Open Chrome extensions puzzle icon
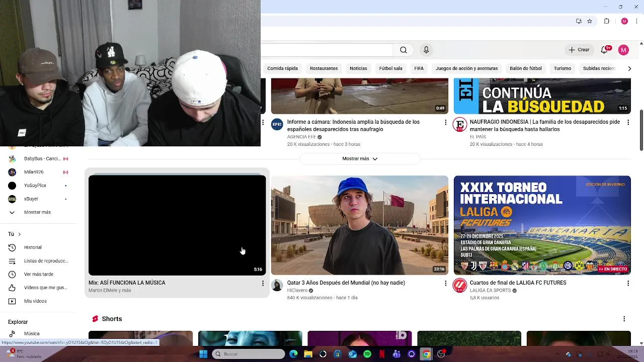This screenshot has height=362, width=644. tap(606, 21)
